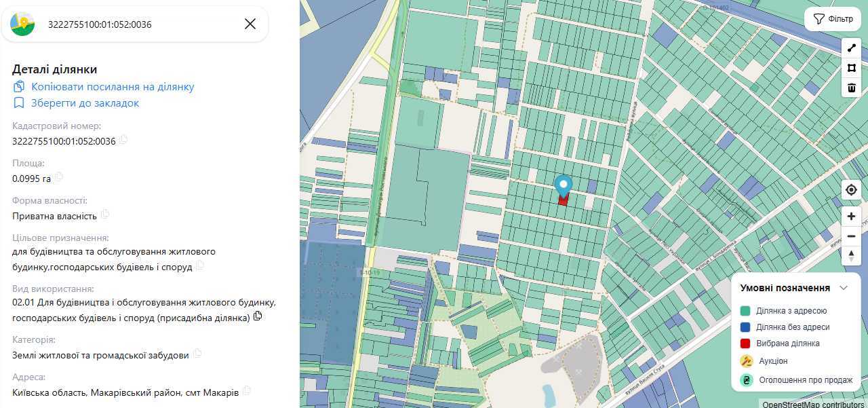Screen dimensions: 868x408
Task: Select the line measurement tool
Action: 852,48
